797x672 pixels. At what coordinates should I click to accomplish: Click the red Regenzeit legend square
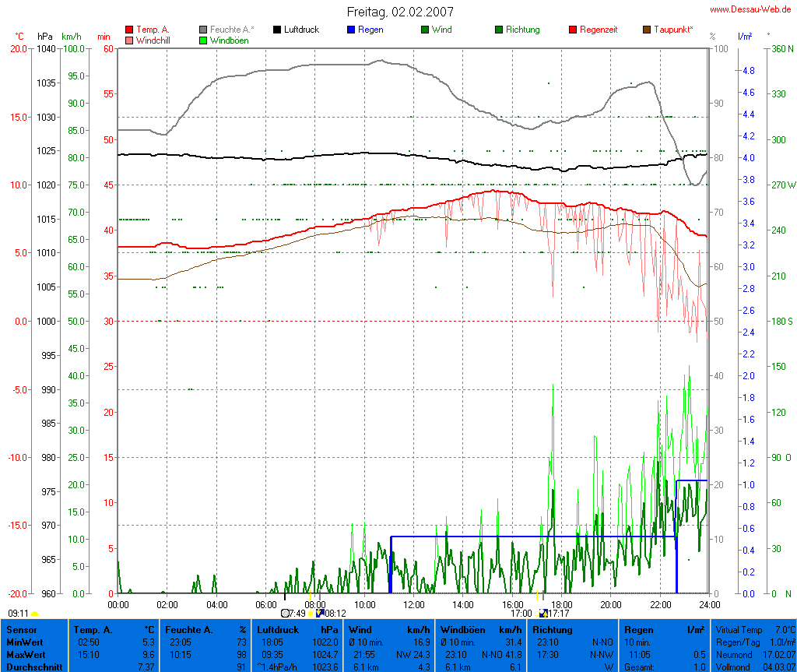[x=573, y=30]
